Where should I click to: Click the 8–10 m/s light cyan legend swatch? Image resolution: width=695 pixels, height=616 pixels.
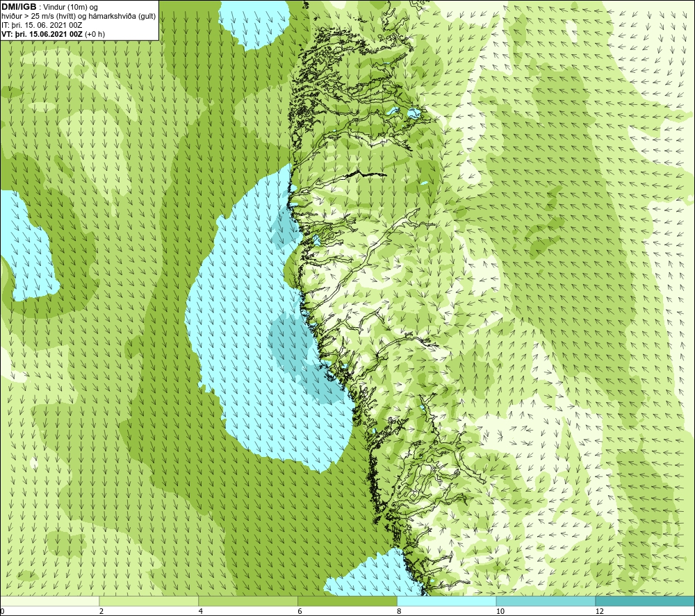[447, 601]
